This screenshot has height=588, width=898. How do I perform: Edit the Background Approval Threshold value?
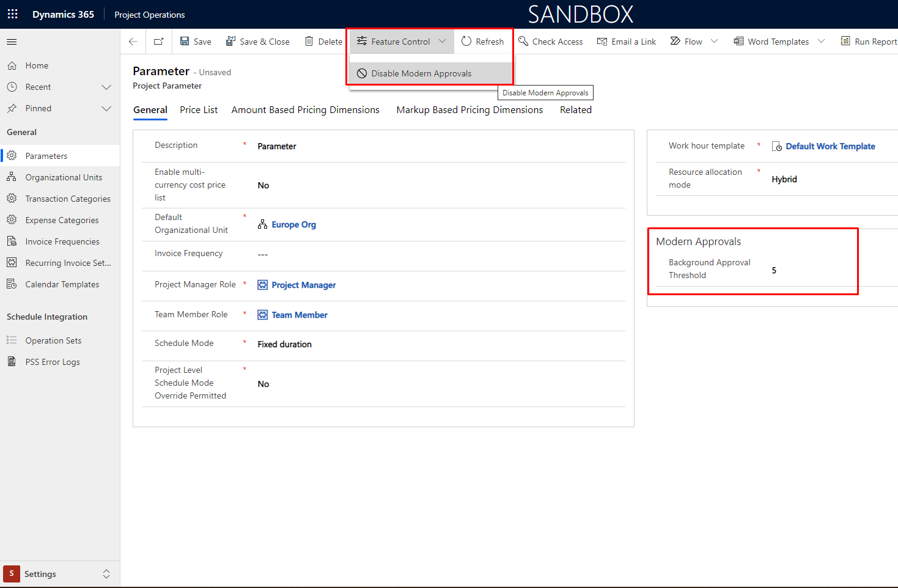(x=774, y=270)
